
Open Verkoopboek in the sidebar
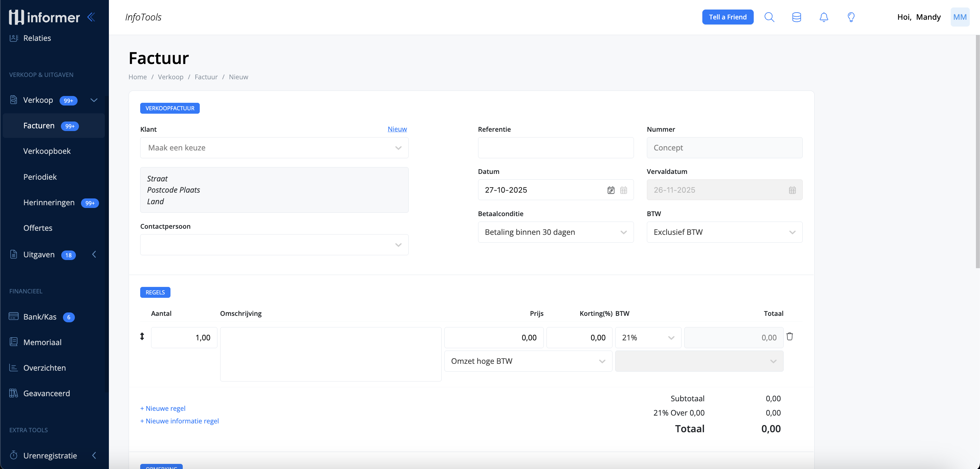click(x=47, y=151)
